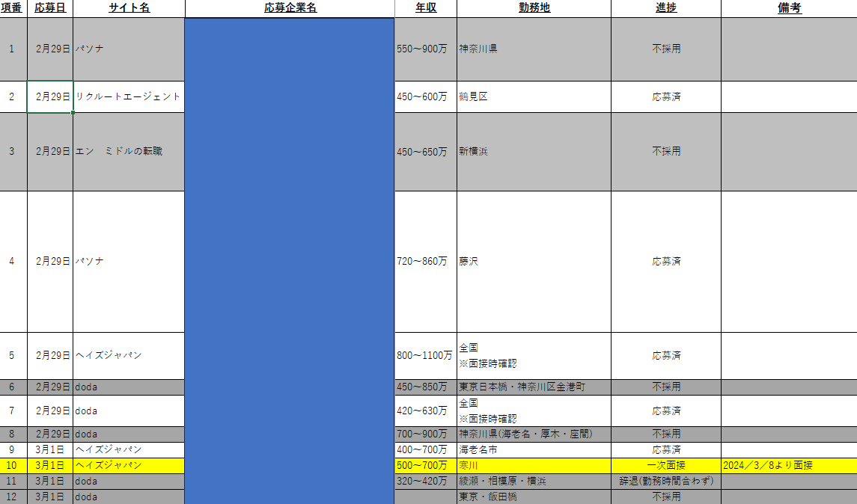857x504 pixels.
Task: Click 不採用 status in row 3
Action: 666,151
